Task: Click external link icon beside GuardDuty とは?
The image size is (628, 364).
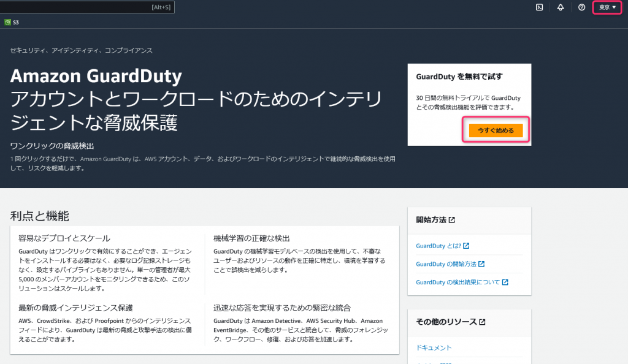Action: [x=467, y=246]
